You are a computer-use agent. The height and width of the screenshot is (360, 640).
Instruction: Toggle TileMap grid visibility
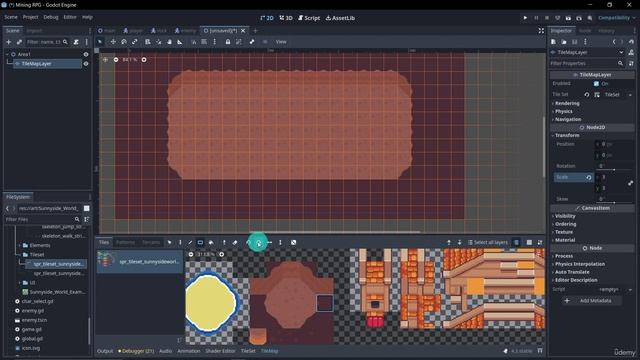pos(529,242)
